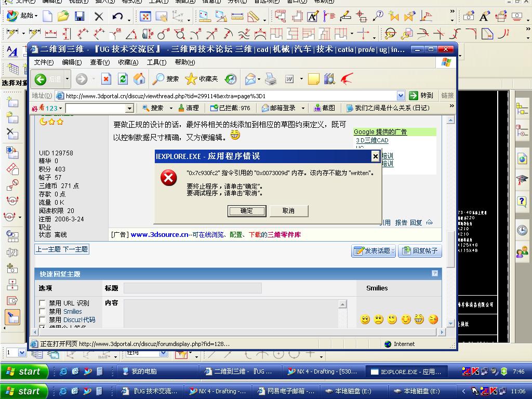Image resolution: width=532 pixels, height=399 pixels.
Task: Expand the IE address bar dropdown
Action: [401, 96]
